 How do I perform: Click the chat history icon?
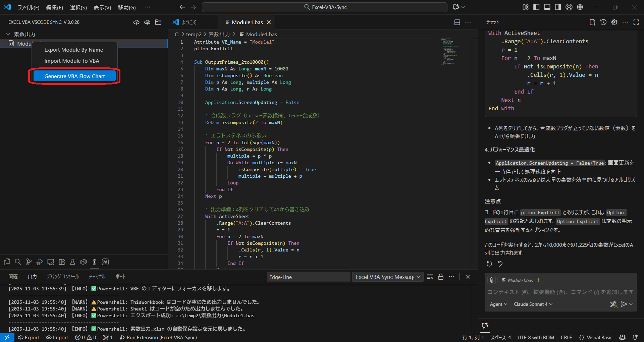(x=603, y=22)
